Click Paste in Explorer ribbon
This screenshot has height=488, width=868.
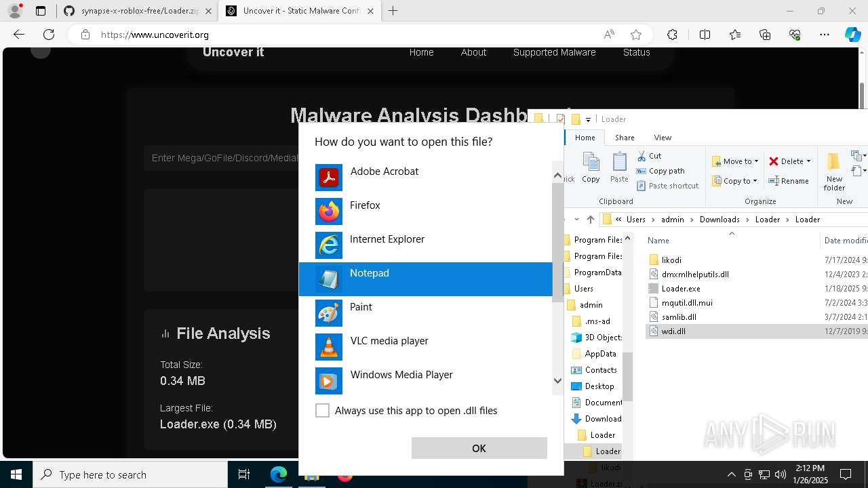click(x=619, y=167)
